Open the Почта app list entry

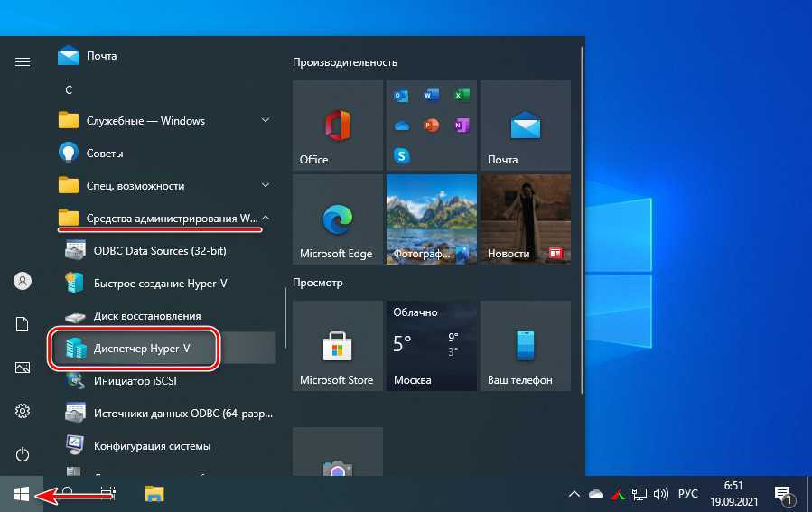click(x=101, y=56)
